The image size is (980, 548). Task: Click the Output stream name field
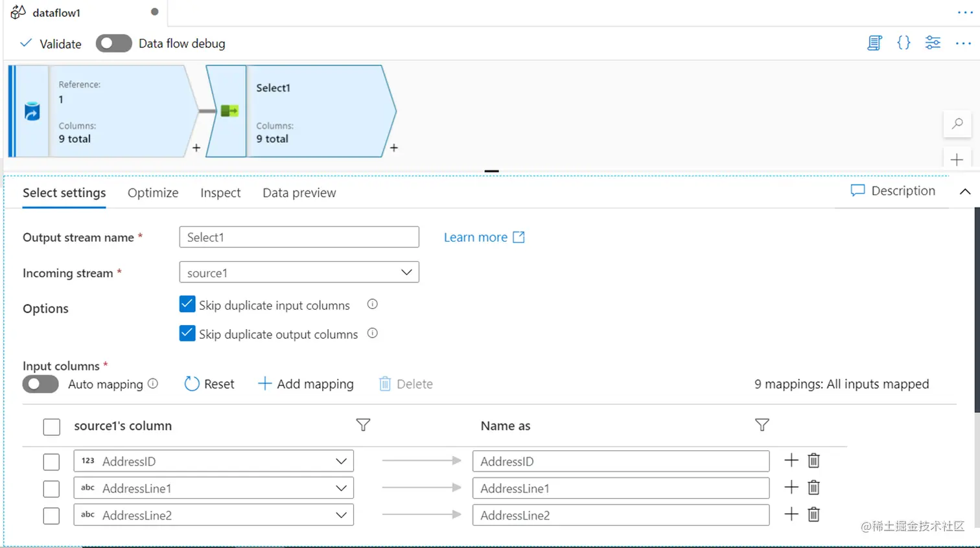click(299, 237)
